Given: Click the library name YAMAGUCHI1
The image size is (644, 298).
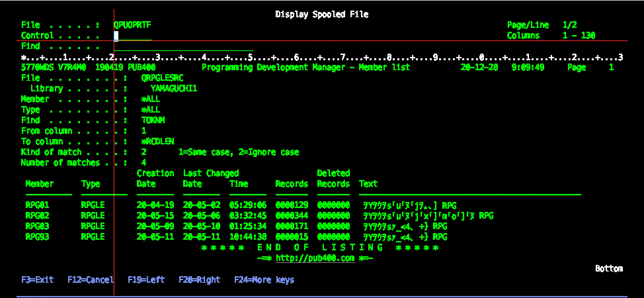Looking at the screenshot, I should click(x=174, y=88).
